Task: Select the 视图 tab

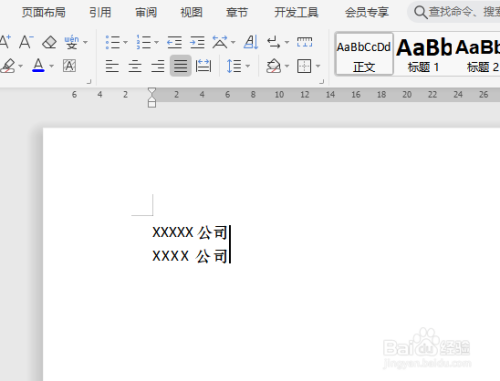Action: pyautogui.click(x=191, y=12)
